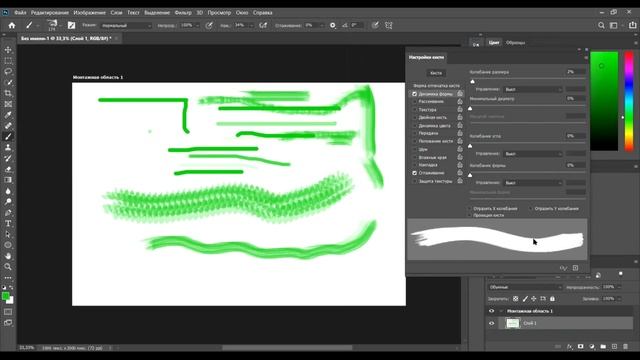The width and height of the screenshot is (640, 360).
Task: Click the foreground green color swatch
Action: [5, 296]
